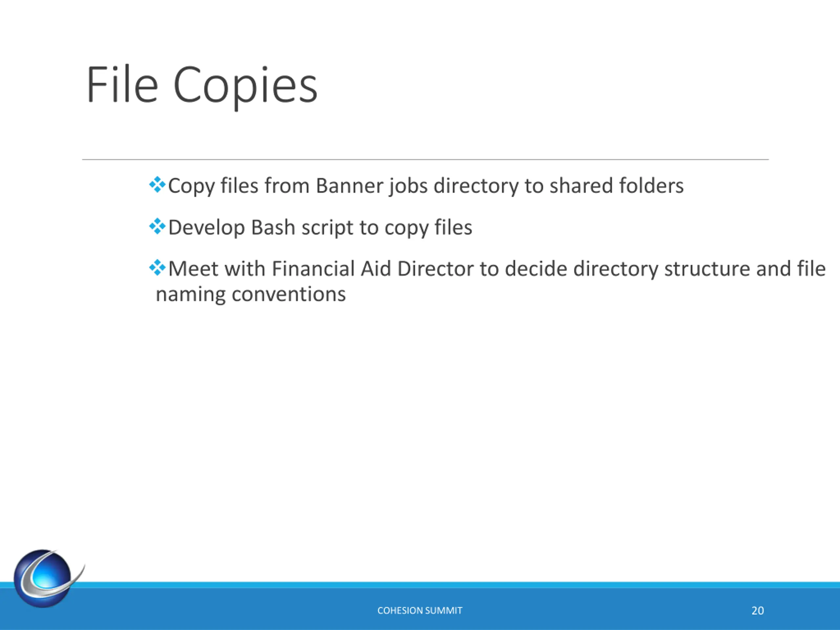Click the "naming conventions" line

251,294
